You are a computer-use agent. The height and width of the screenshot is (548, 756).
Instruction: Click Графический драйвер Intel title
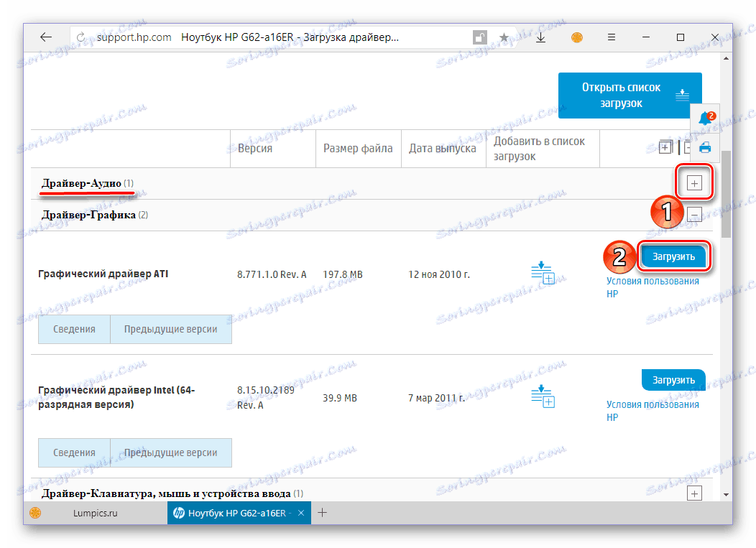116,397
